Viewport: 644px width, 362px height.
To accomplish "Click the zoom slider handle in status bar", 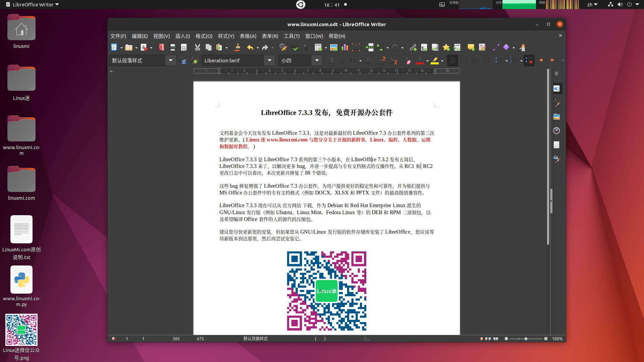I will pos(526,339).
